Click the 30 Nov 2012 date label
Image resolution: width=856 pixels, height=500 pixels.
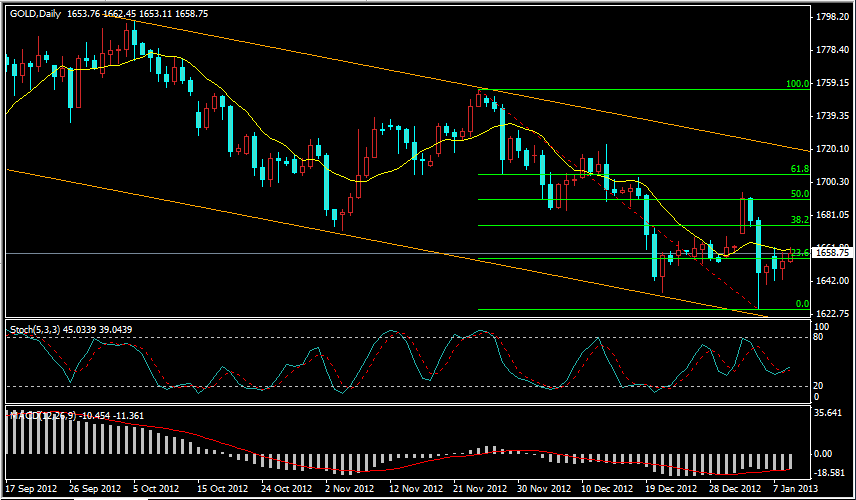[544, 487]
